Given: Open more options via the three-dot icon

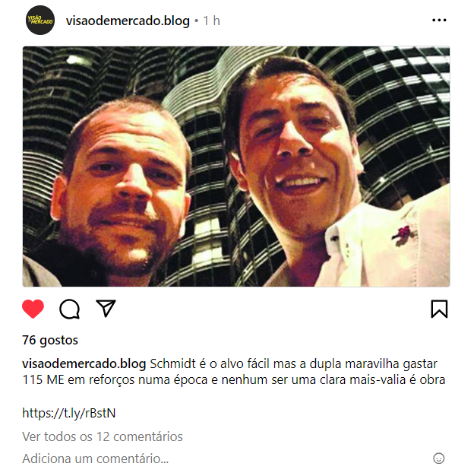Looking at the screenshot, I should (x=439, y=21).
